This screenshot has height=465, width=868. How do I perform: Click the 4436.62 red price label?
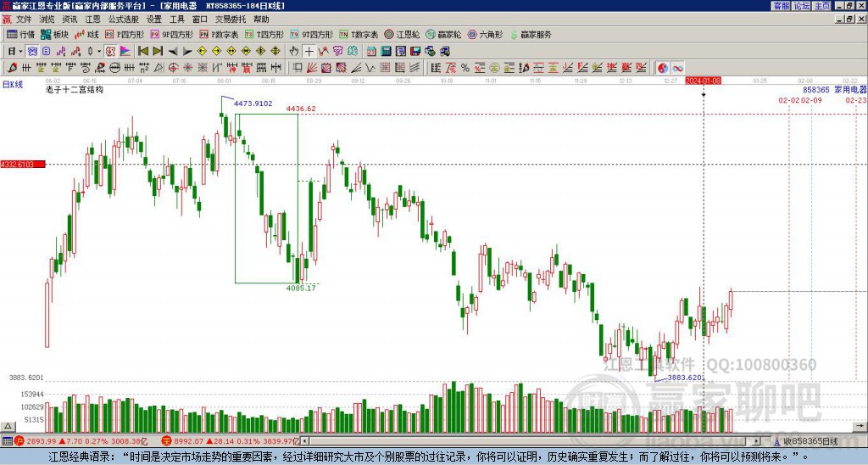coord(301,109)
